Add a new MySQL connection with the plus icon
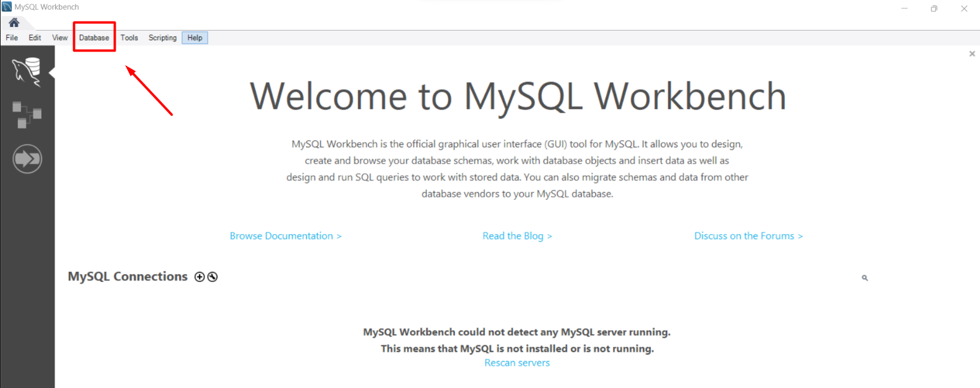Screen dimensions: 980x388 point(200,277)
